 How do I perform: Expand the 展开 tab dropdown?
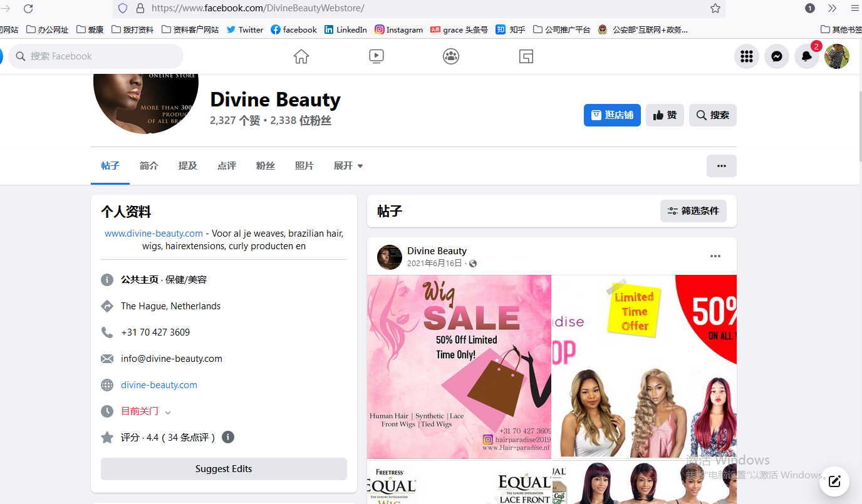(x=348, y=166)
